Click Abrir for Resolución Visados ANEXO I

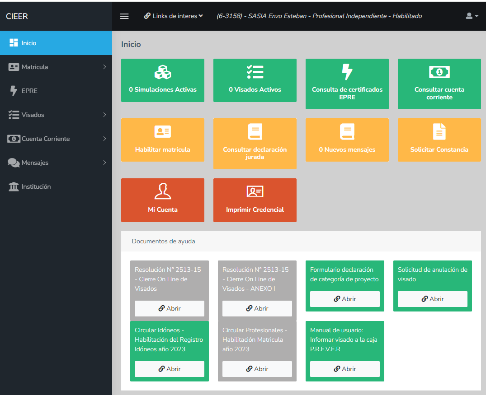click(257, 308)
